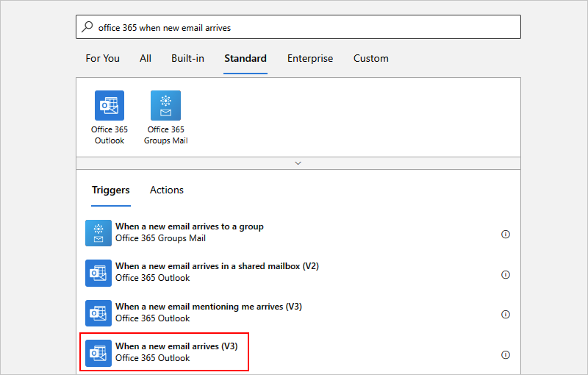Click the Outlook icon beside the mentioning me trigger
This screenshot has width=588, height=375.
(98, 312)
